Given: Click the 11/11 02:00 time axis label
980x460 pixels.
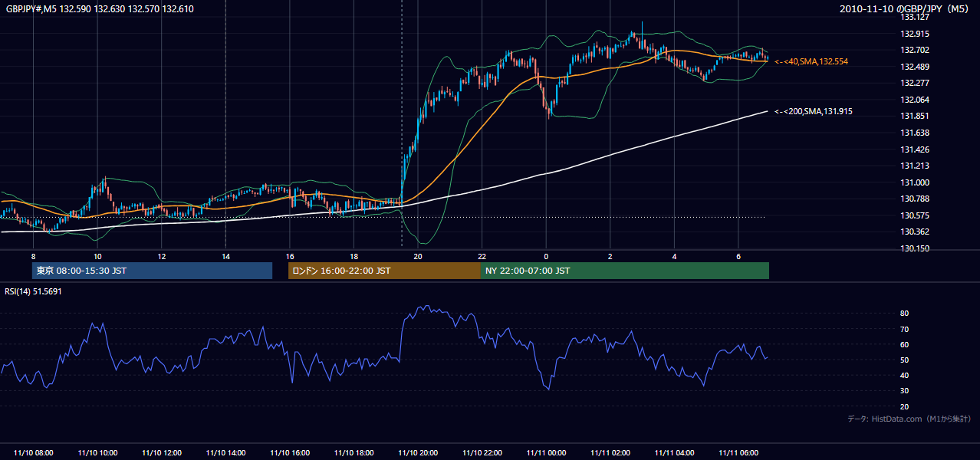Looking at the screenshot, I should coord(610,453).
